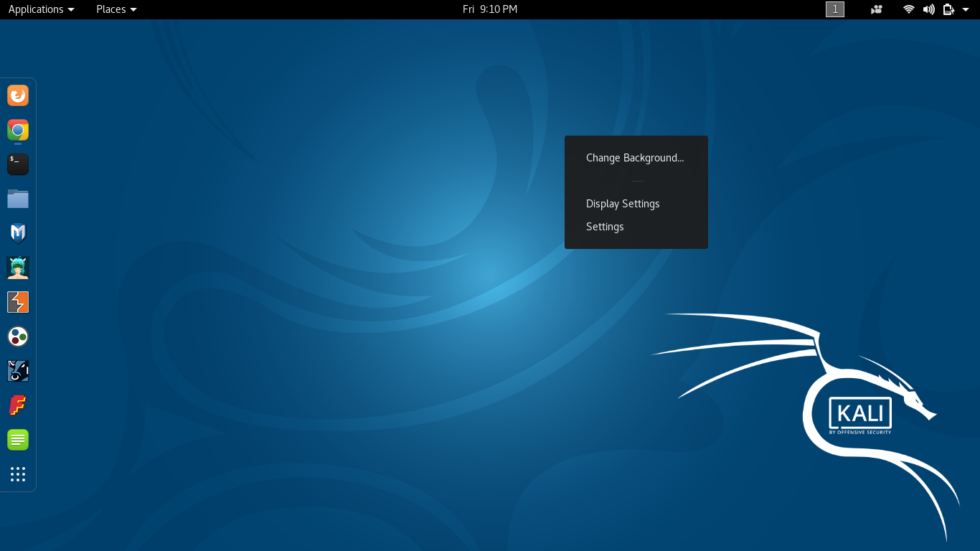Select Display Settings from the context menu
The width and height of the screenshot is (980, 551).
pos(623,203)
